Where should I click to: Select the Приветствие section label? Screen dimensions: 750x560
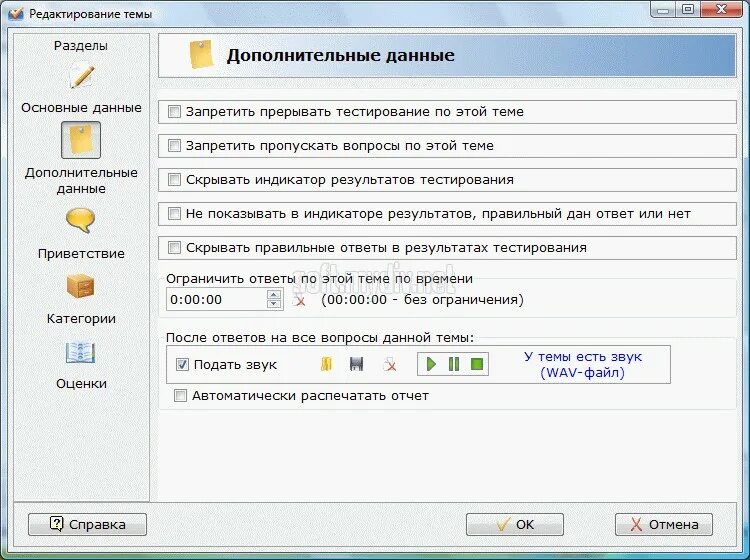(x=81, y=253)
